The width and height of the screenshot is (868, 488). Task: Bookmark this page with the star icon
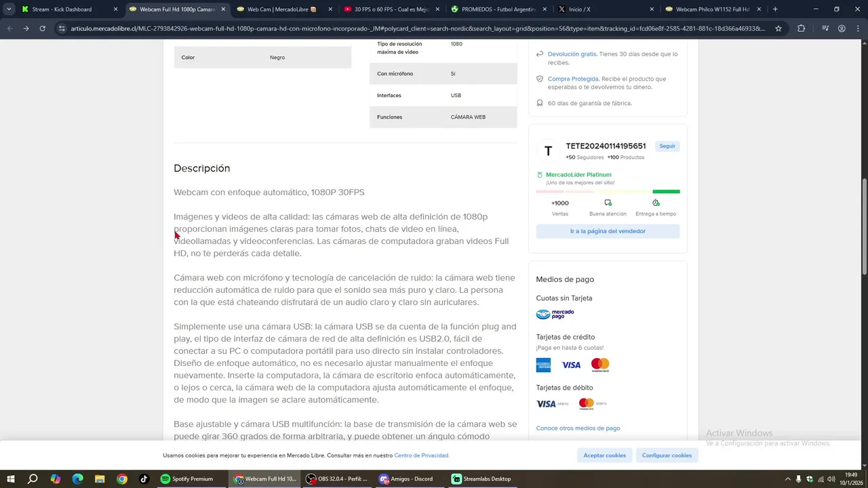coord(778,28)
